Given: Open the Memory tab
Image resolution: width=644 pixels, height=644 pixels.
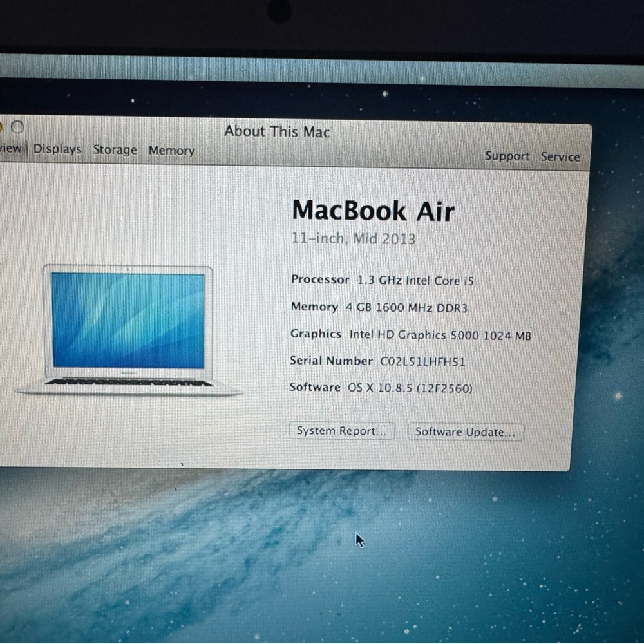Looking at the screenshot, I should click(172, 151).
